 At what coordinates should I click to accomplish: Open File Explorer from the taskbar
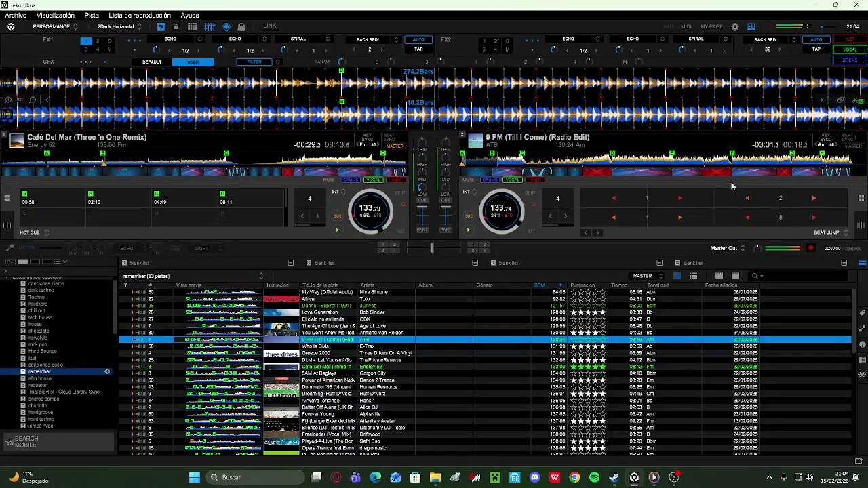pyautogui.click(x=435, y=477)
